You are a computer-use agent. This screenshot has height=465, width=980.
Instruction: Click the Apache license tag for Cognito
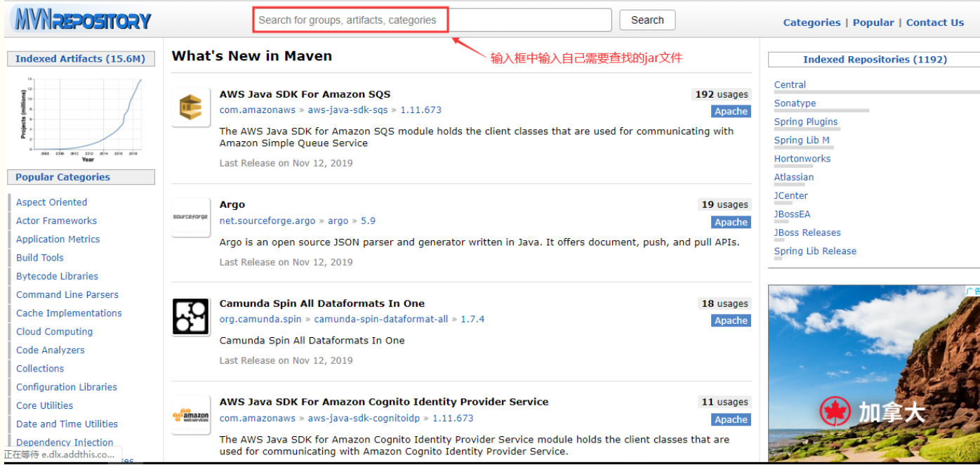point(731,419)
